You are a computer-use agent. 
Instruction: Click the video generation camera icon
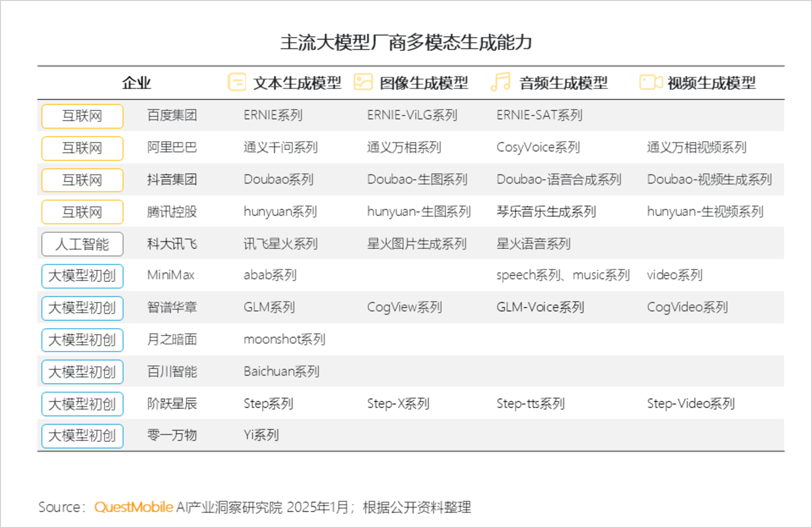[x=650, y=82]
